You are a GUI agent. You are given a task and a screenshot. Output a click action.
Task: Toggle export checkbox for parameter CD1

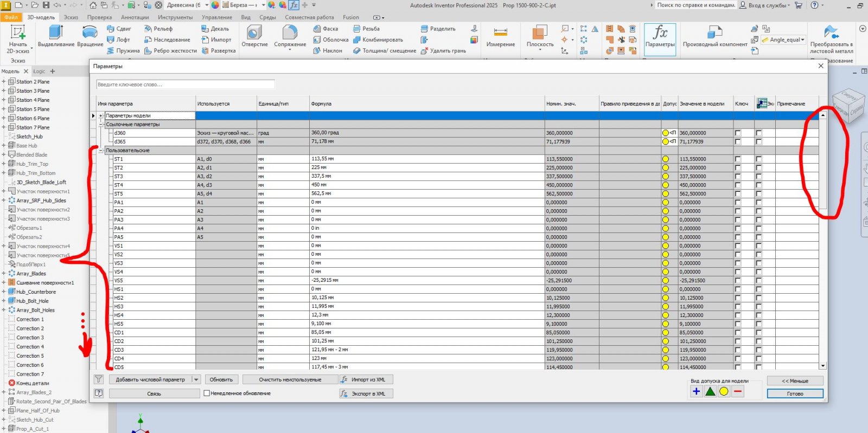pos(759,332)
